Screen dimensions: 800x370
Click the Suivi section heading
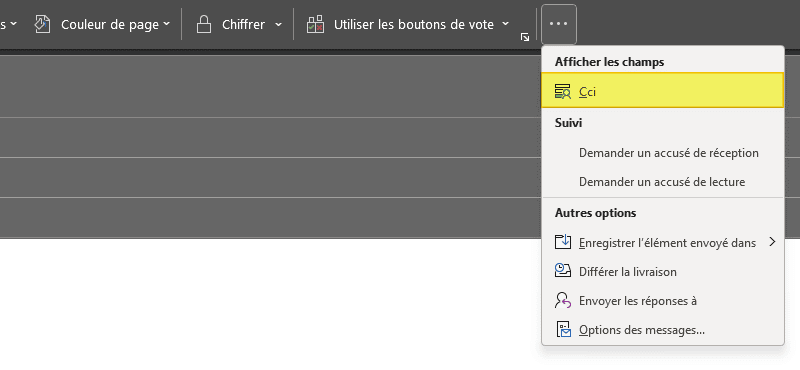click(x=568, y=122)
